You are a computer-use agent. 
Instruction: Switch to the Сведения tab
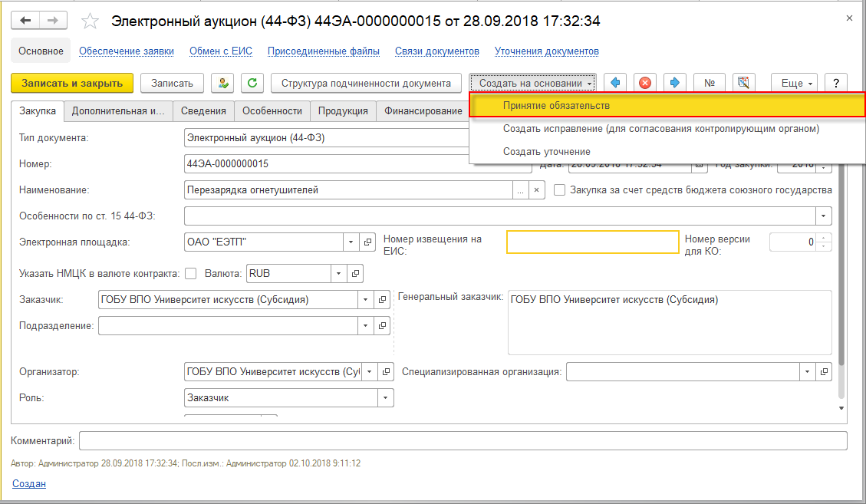point(203,111)
